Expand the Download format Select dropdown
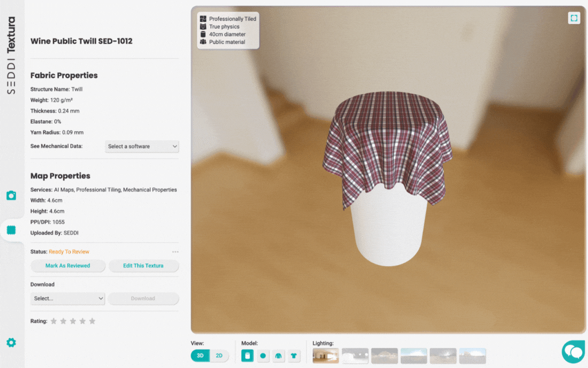The width and height of the screenshot is (588, 368). [67, 298]
